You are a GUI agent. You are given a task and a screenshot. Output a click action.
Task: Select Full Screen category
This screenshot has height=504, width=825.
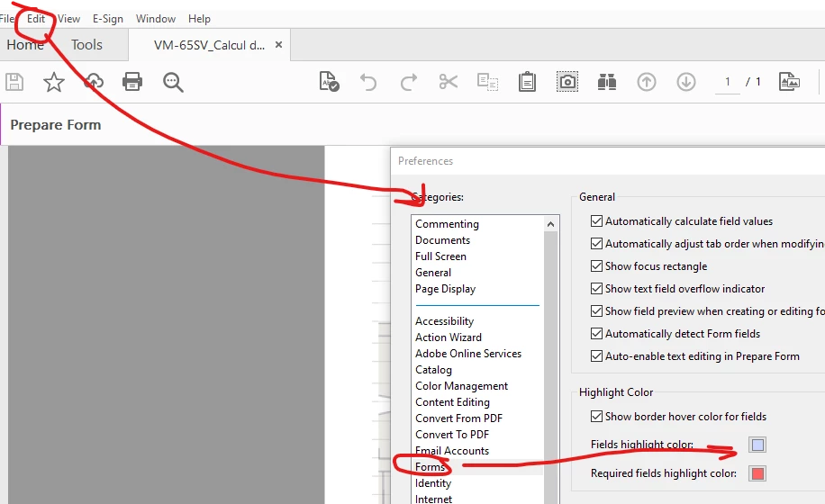click(440, 256)
